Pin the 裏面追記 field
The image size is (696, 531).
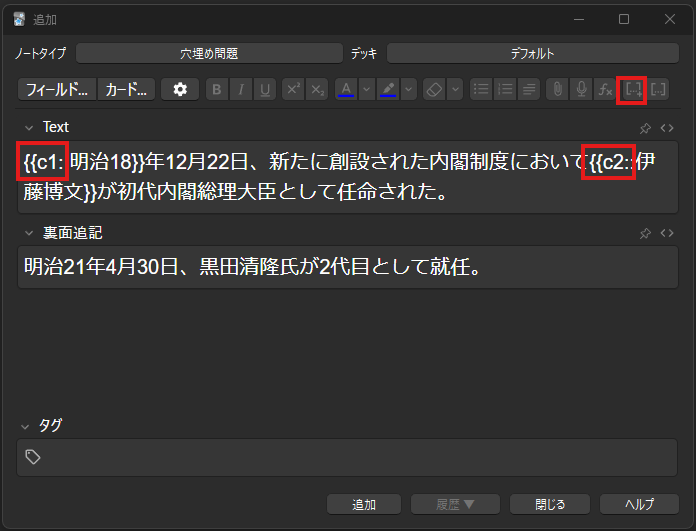[645, 233]
